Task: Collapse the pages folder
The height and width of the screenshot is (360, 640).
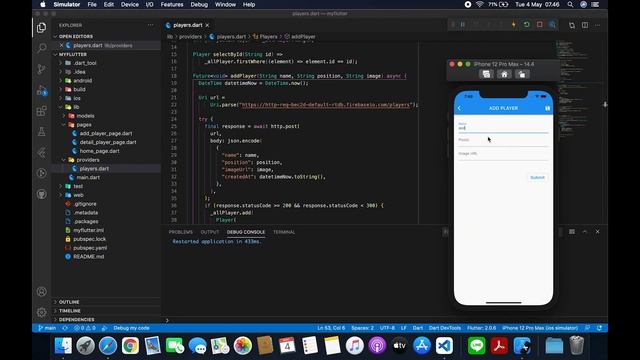Action: tap(84, 124)
